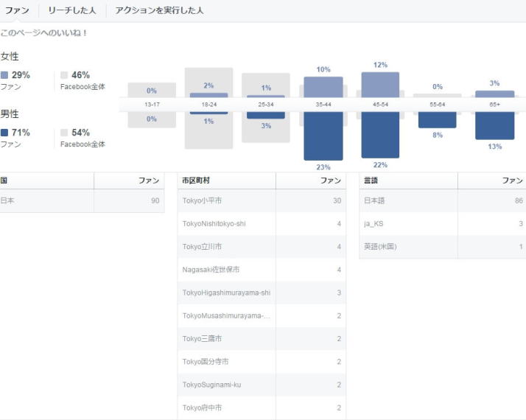Click the 国 column header
Screen dimensions: 526x420
(x=46, y=181)
